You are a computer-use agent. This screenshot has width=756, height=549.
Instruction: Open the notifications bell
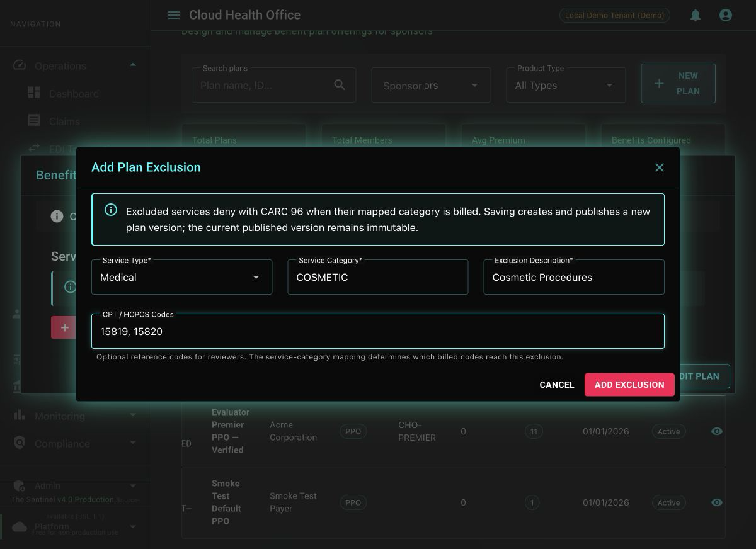(696, 15)
